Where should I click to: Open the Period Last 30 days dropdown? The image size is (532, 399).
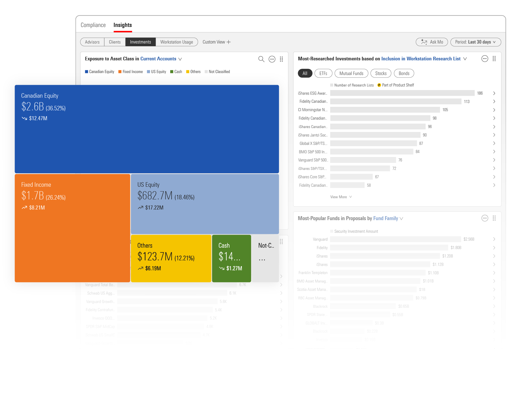click(475, 42)
